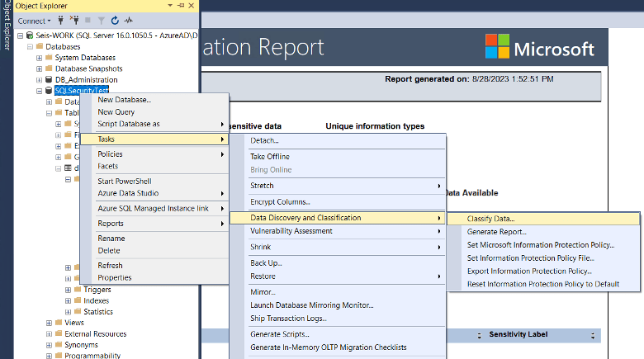This screenshot has height=359, width=644.
Task: Choose Take Offline in the Tasks submenu
Action: coord(338,157)
